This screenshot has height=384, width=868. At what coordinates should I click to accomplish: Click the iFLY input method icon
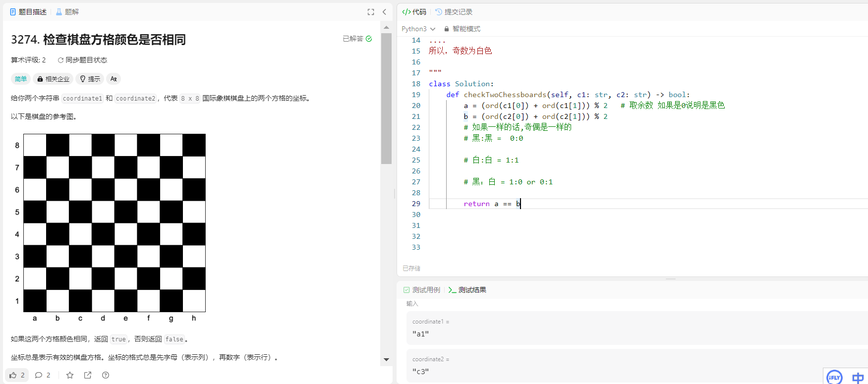pos(835,377)
